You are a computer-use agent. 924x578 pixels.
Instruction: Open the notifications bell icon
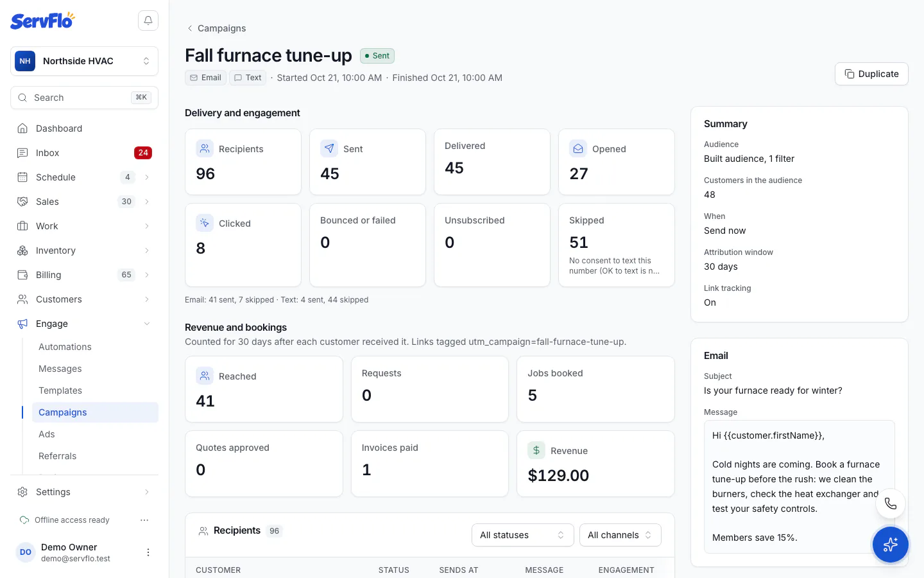point(148,21)
